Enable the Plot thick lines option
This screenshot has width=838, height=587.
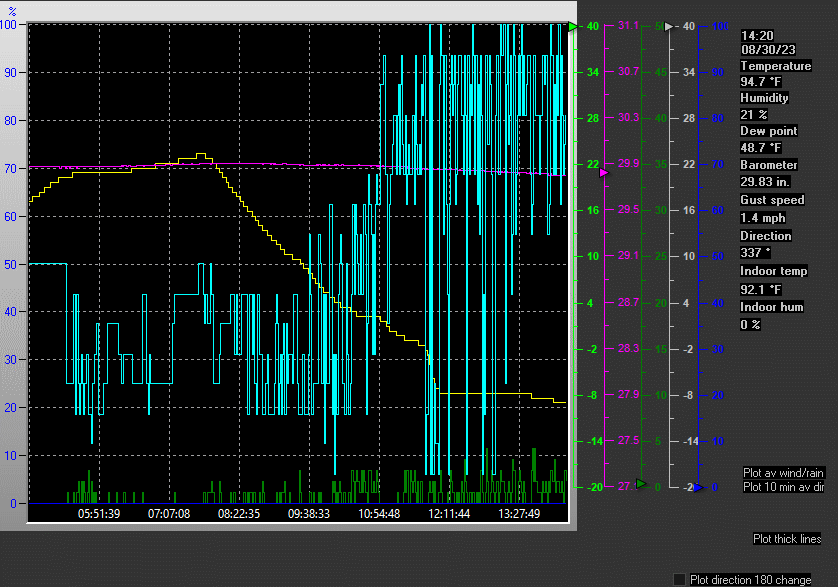[787, 539]
